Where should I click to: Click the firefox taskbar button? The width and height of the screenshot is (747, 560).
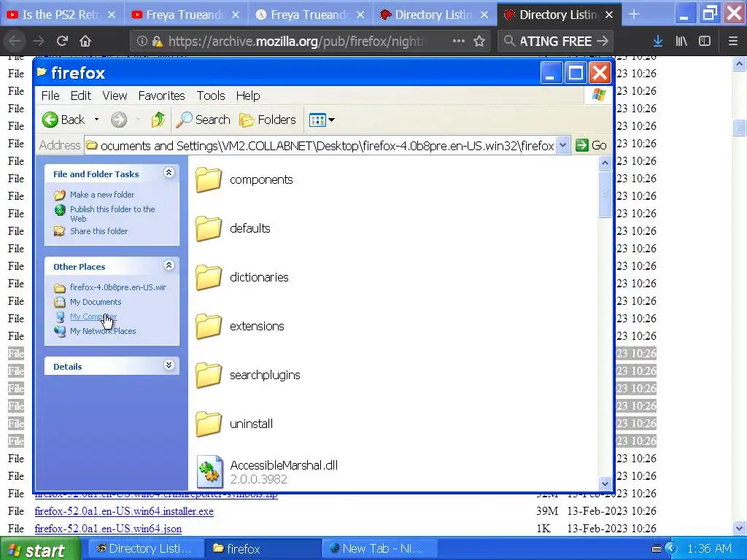coord(263,549)
